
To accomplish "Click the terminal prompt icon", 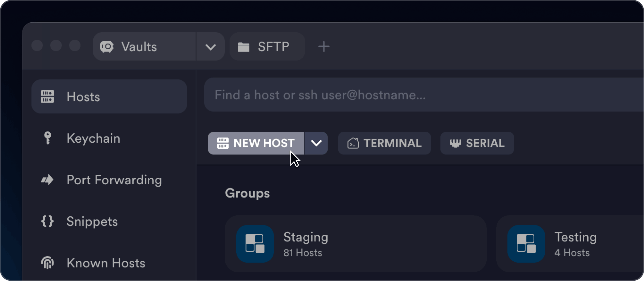I will pyautogui.click(x=353, y=143).
